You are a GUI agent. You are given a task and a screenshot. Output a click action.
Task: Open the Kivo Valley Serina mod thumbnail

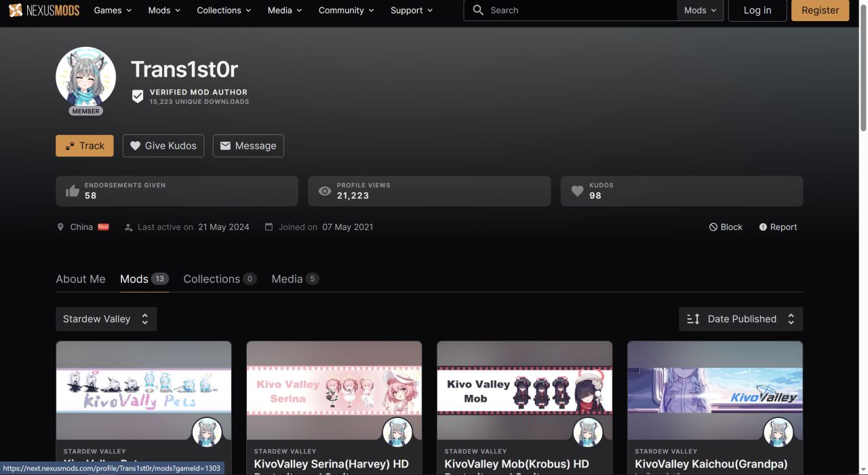(x=334, y=390)
